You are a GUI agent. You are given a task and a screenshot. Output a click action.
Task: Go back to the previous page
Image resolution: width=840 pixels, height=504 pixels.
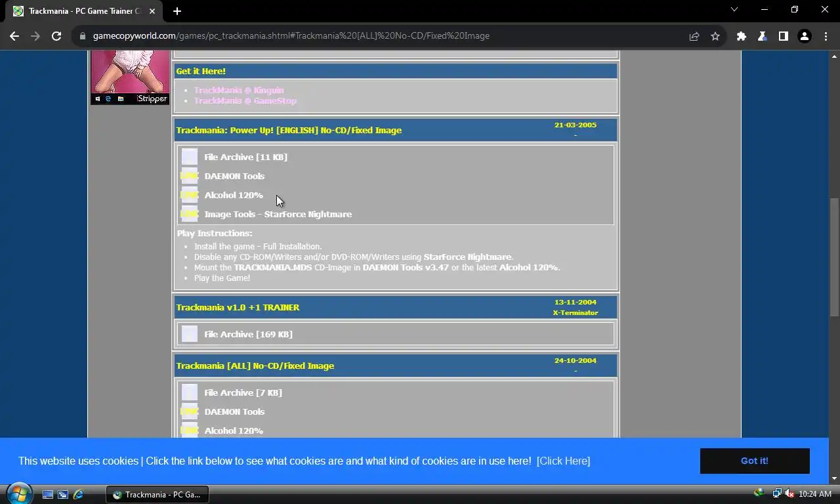coord(14,36)
